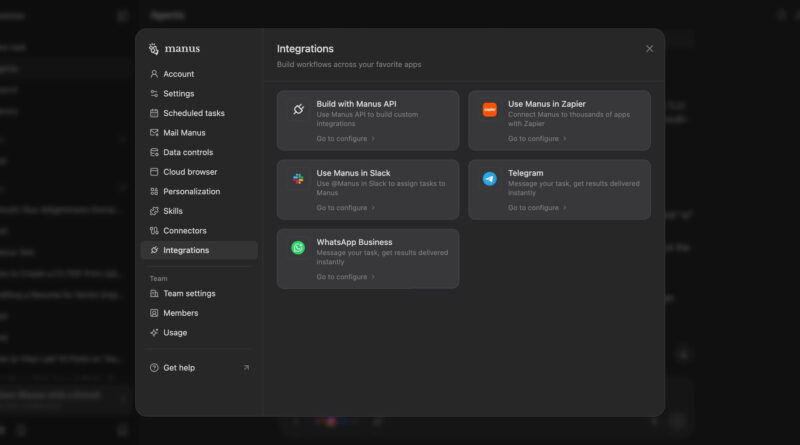Select Personalization menu item

coord(199,191)
